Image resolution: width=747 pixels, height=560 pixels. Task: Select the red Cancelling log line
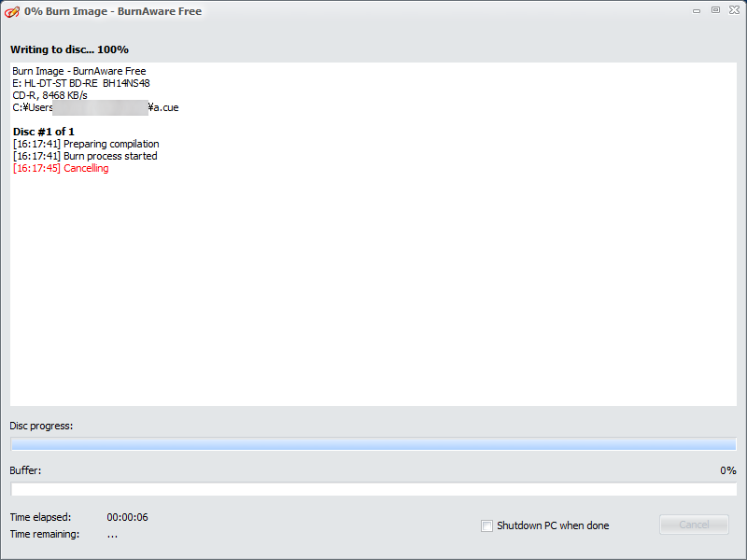coord(61,168)
